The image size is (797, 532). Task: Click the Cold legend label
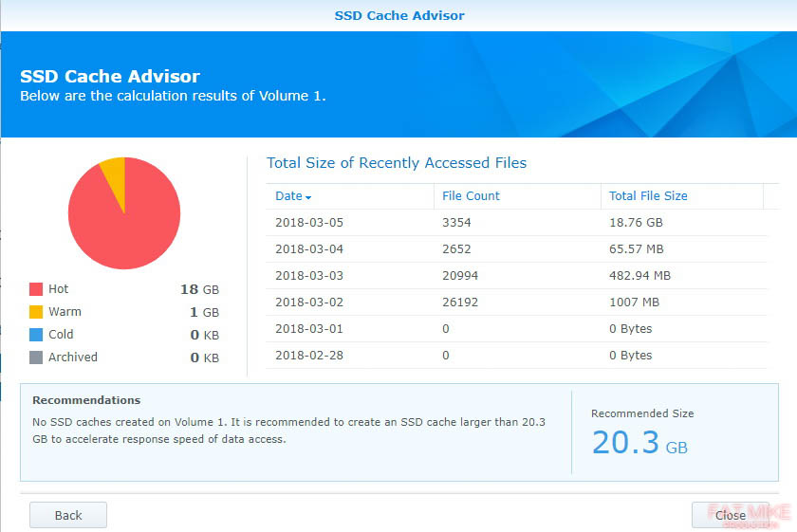61,335
